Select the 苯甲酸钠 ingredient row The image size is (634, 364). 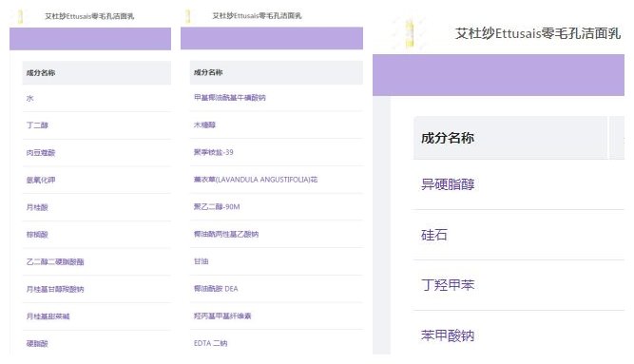tap(519, 334)
